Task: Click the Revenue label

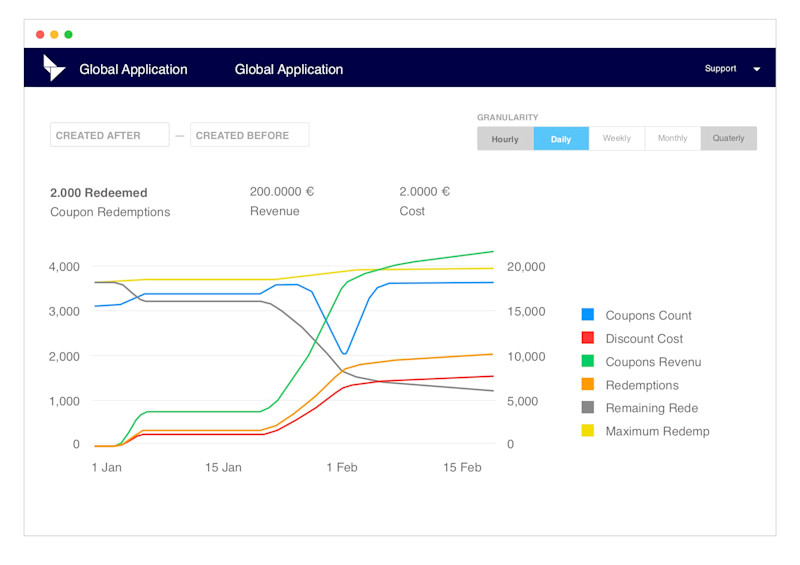Action: coord(274,211)
